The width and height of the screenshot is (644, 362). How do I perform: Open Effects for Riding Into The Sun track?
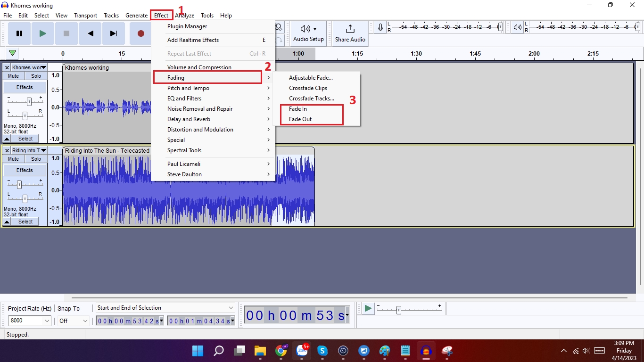pos(25,170)
